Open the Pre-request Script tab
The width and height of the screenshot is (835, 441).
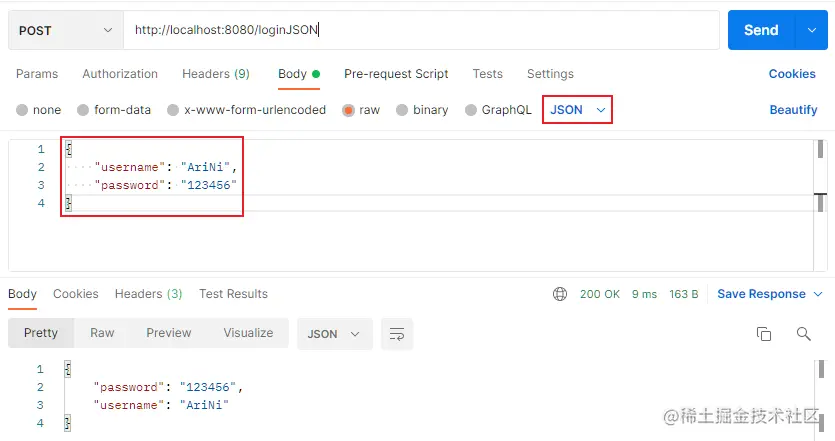click(396, 74)
